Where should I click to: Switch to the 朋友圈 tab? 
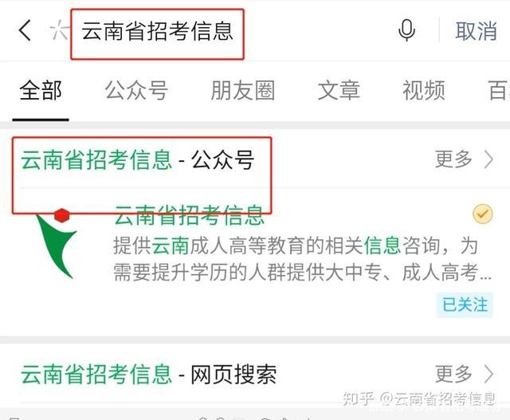[x=242, y=90]
